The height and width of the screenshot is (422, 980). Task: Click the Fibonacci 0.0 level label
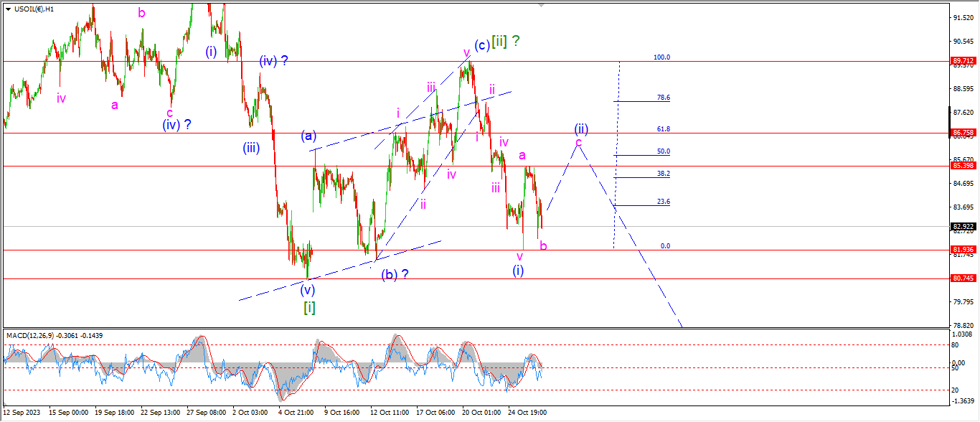664,246
